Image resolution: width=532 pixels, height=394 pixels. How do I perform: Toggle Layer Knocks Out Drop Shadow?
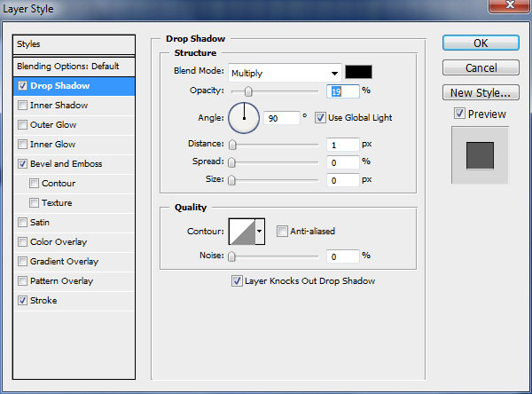pyautogui.click(x=237, y=281)
